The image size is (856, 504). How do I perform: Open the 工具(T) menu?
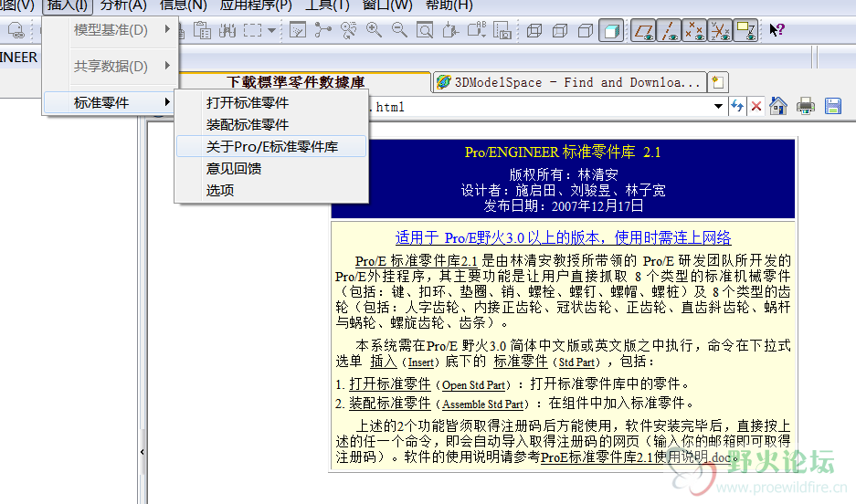[x=327, y=5]
